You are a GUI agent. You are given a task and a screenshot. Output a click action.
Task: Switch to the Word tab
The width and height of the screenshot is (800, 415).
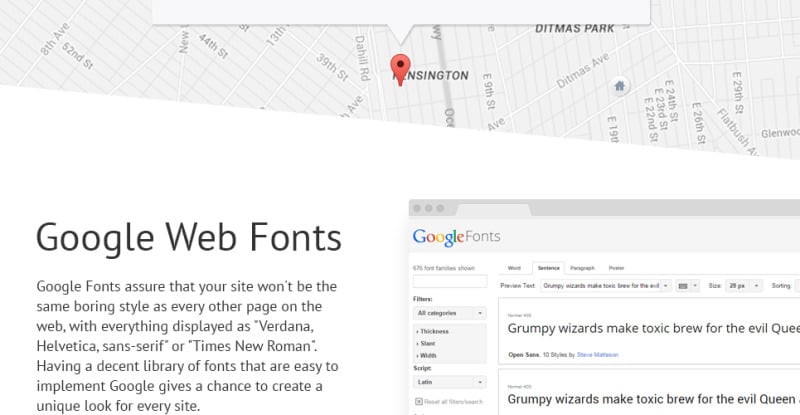[x=514, y=268]
